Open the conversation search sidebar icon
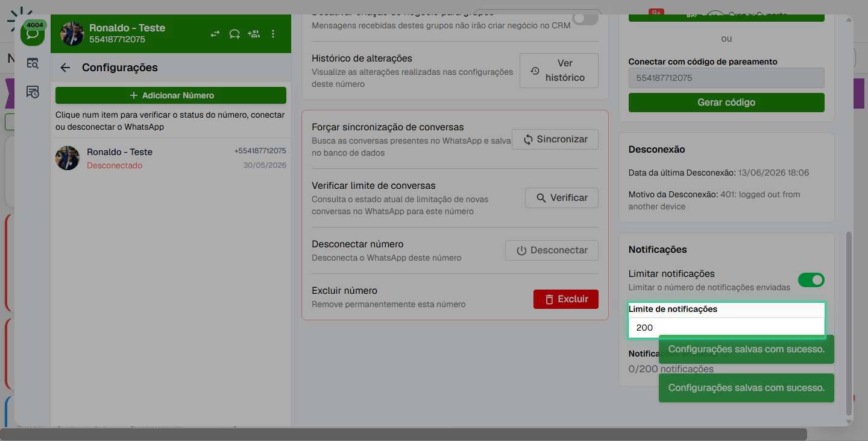 pyautogui.click(x=33, y=63)
